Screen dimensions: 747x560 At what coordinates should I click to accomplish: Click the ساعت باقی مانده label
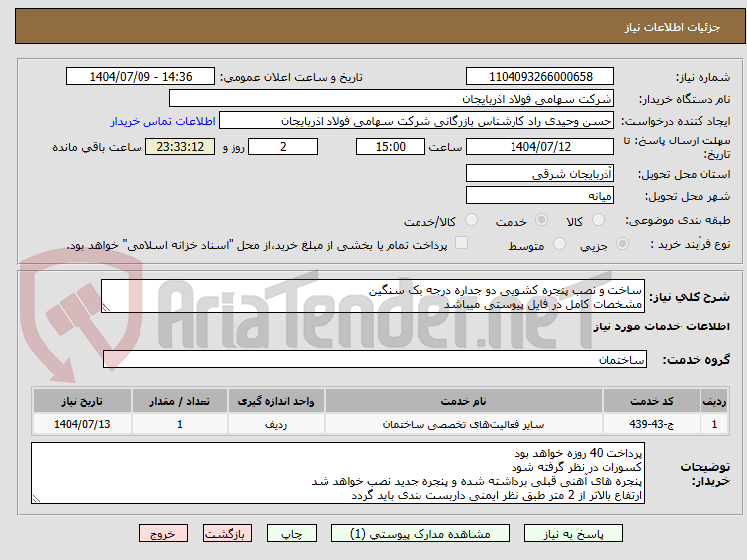click(x=97, y=147)
